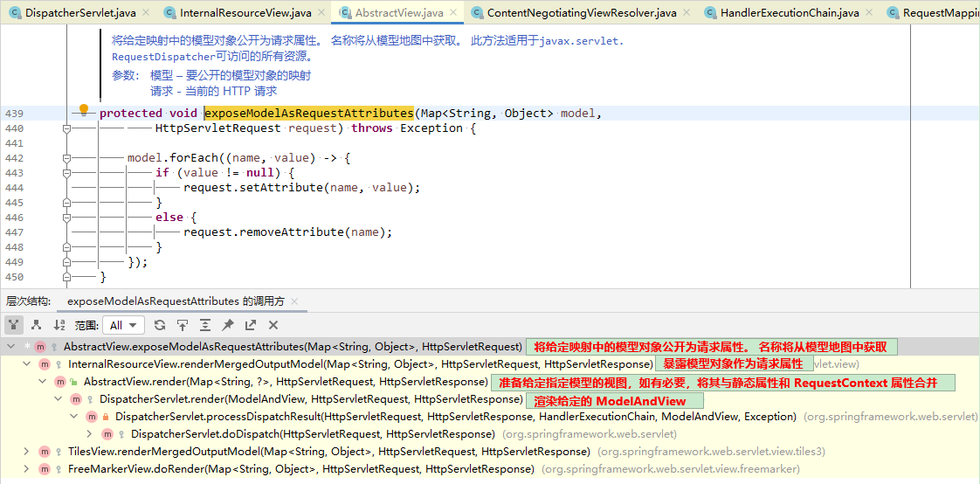The width and height of the screenshot is (980, 484).
Task: Click method icon of AbstractView.exposeModelAsRequestAttributes row
Action: click(41, 347)
